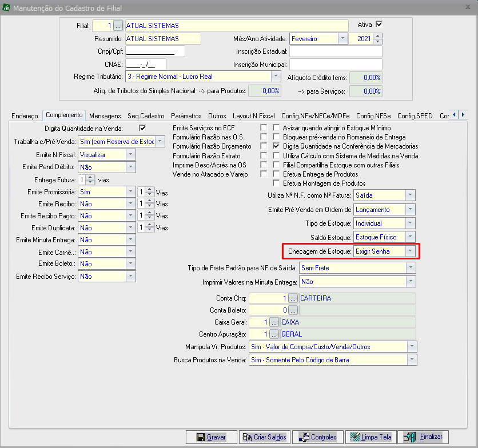Screen dimensions: 478x448
Task: Enable Avisar quando atingir Estoque Mínimo
Action: coord(276,127)
